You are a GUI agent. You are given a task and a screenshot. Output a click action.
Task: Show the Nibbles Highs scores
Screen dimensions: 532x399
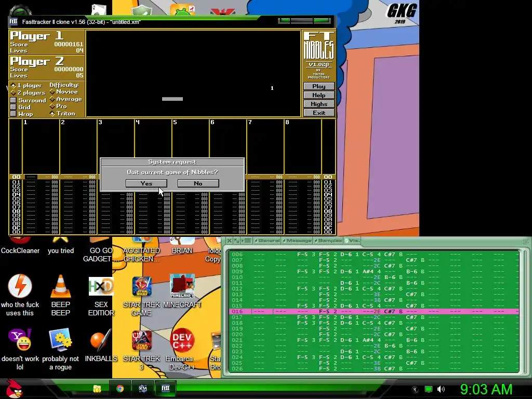[x=319, y=104]
